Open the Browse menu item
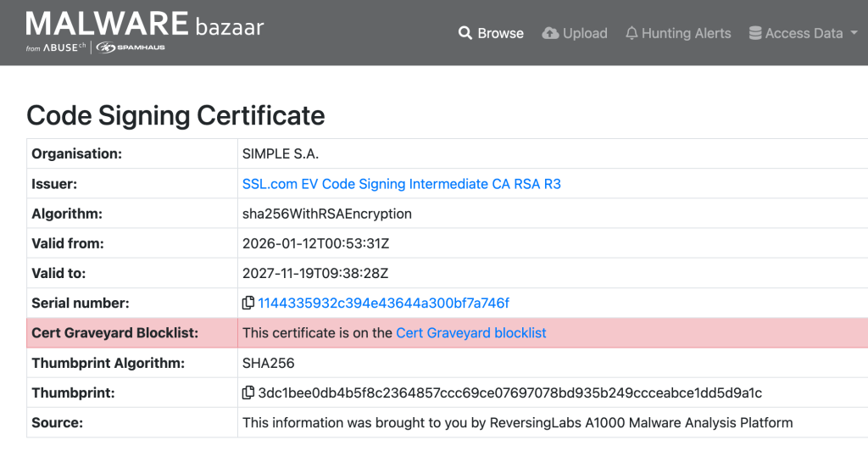This screenshot has height=462, width=868. (500, 33)
